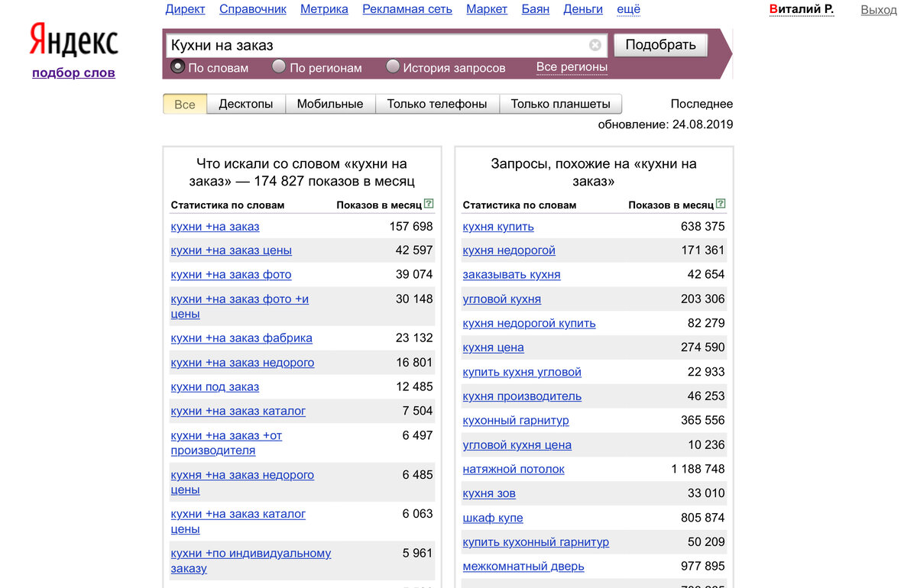Click the '1 188 748' impressions value
The width and height of the screenshot is (917, 588).
698,469
